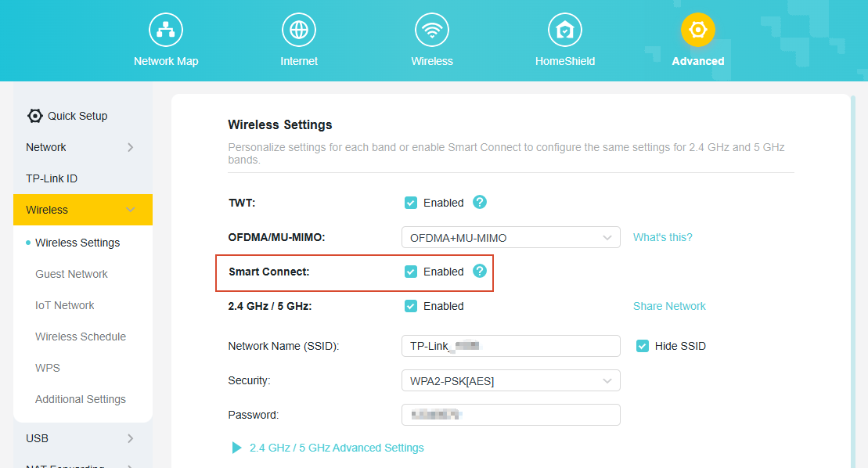
Task: Click the question mark beside Smart Connect
Action: click(479, 271)
